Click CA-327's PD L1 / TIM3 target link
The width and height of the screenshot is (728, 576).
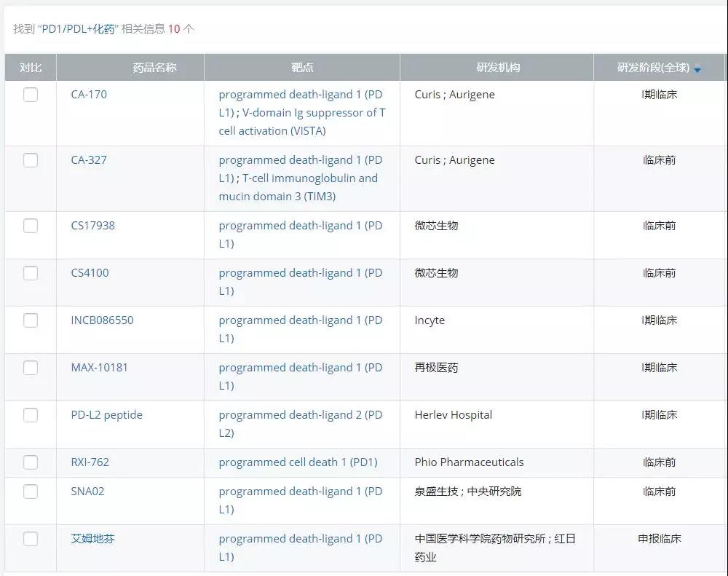tap(301, 178)
